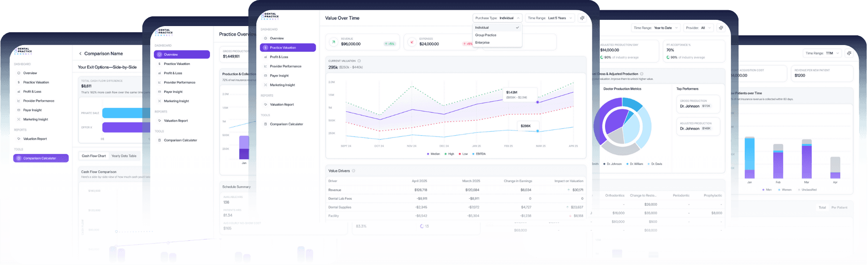
Task: Click the red arrow Expenses card icon
Action: pyautogui.click(x=412, y=42)
